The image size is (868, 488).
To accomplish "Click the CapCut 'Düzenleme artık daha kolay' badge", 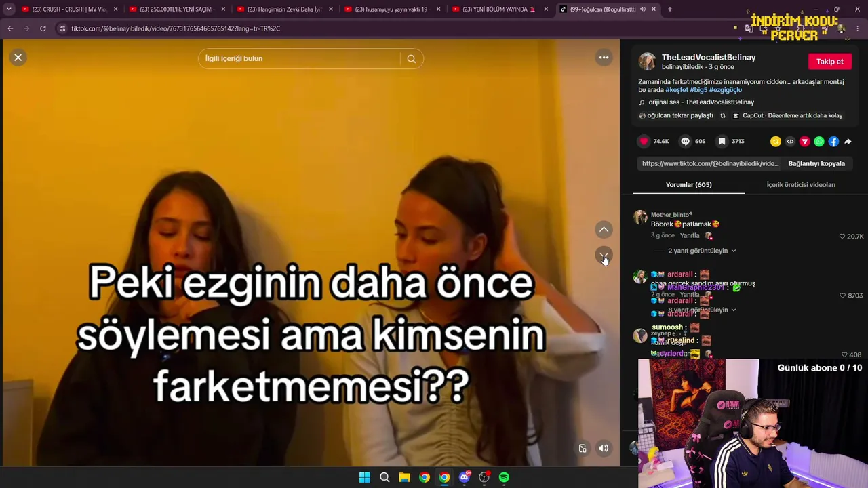I will [787, 116].
